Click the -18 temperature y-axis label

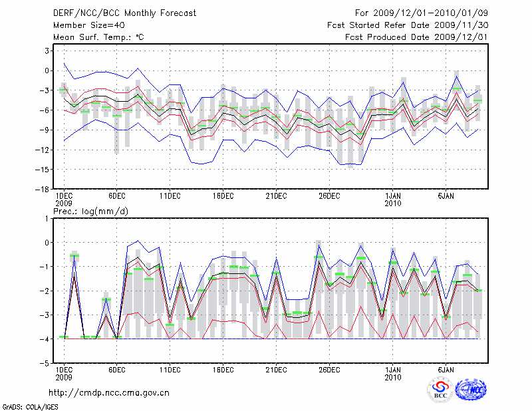(42, 190)
